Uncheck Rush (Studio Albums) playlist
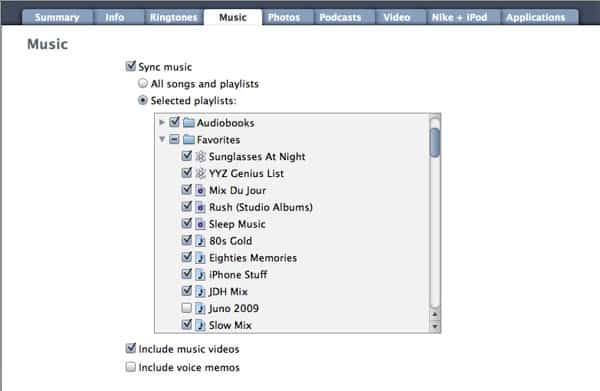The width and height of the screenshot is (600, 391). pyautogui.click(x=187, y=206)
